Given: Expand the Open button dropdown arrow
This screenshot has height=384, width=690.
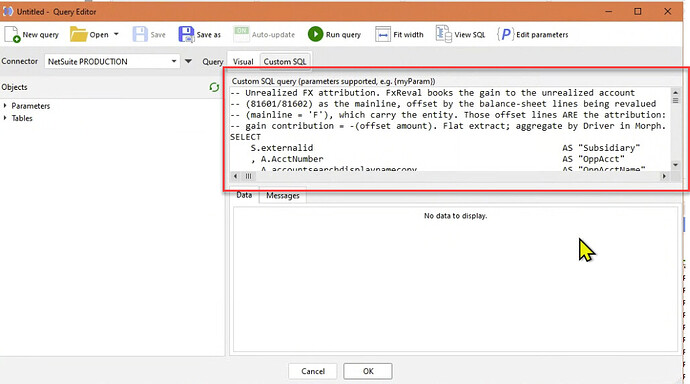Looking at the screenshot, I should [116, 34].
